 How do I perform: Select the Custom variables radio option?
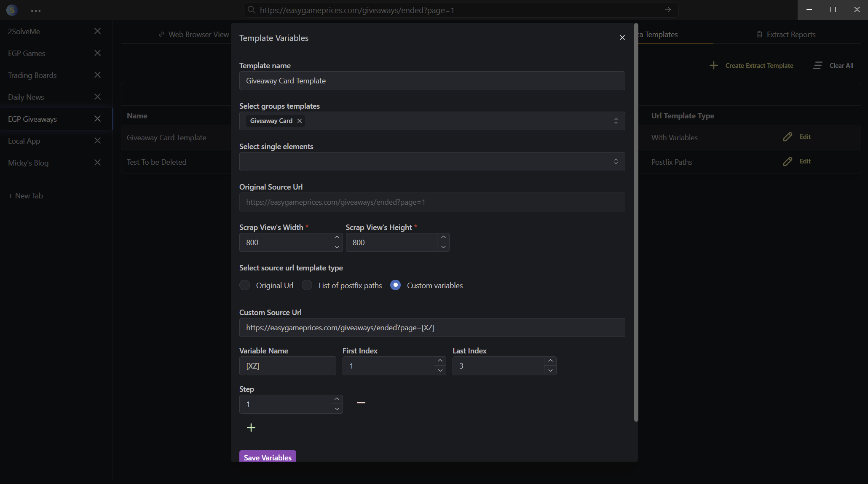[395, 285]
